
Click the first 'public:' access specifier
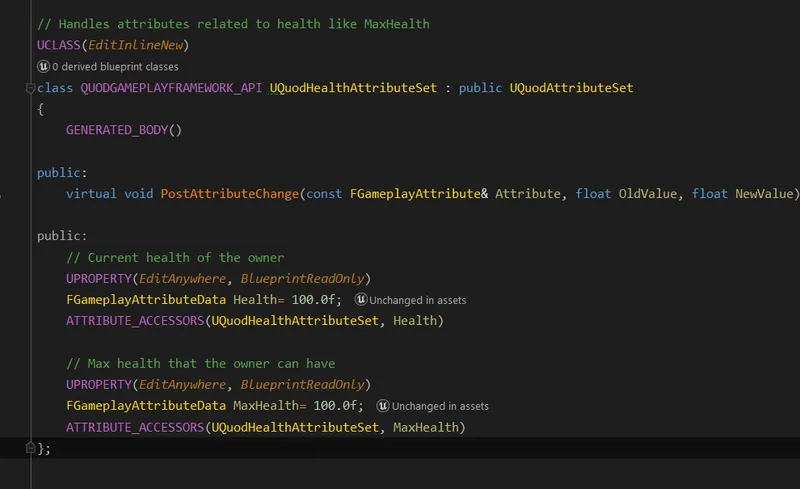click(x=62, y=173)
